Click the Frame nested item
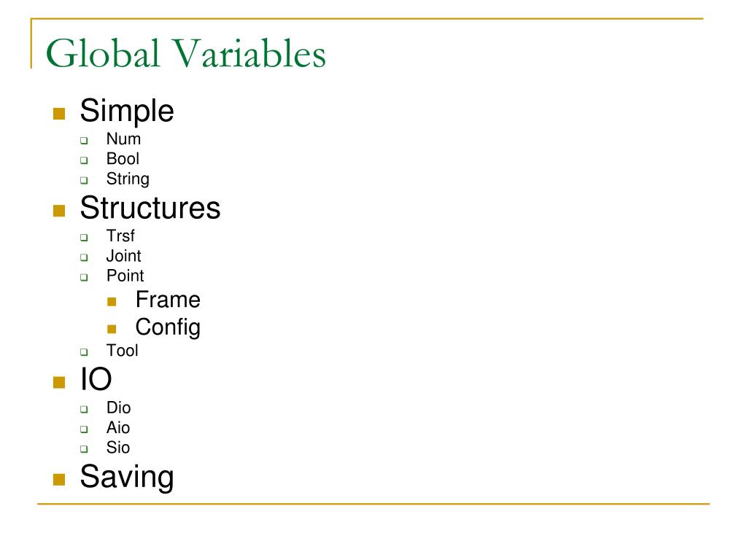This screenshot has height=560, width=747. coord(168,300)
